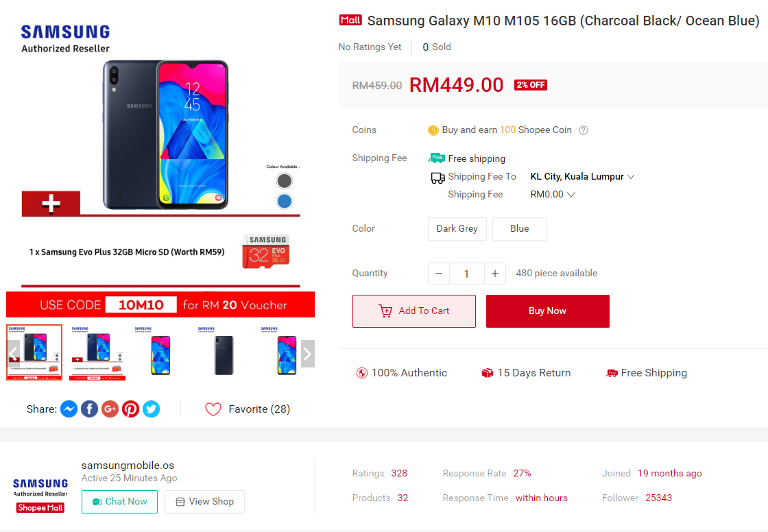768x532 pixels.
Task: Show next product thumbnails with right arrow
Action: click(x=307, y=354)
